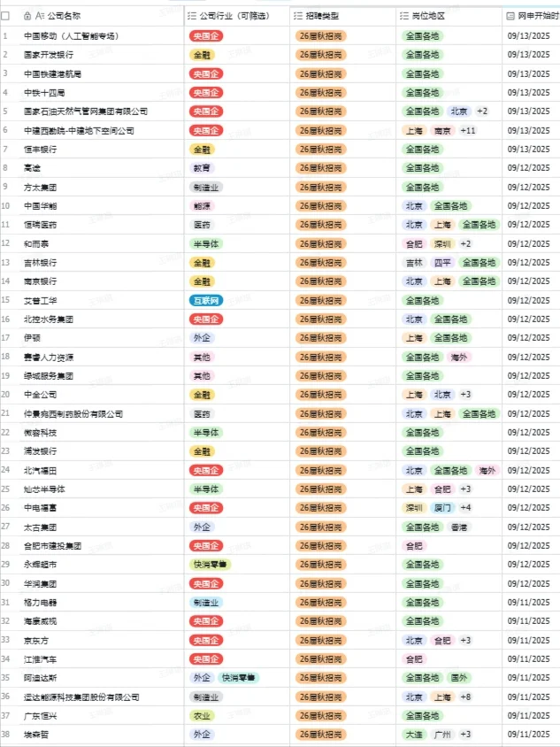The width and height of the screenshot is (560, 747).
Task: Select the 江淮汽车 cell
Action: pyautogui.click(x=104, y=658)
